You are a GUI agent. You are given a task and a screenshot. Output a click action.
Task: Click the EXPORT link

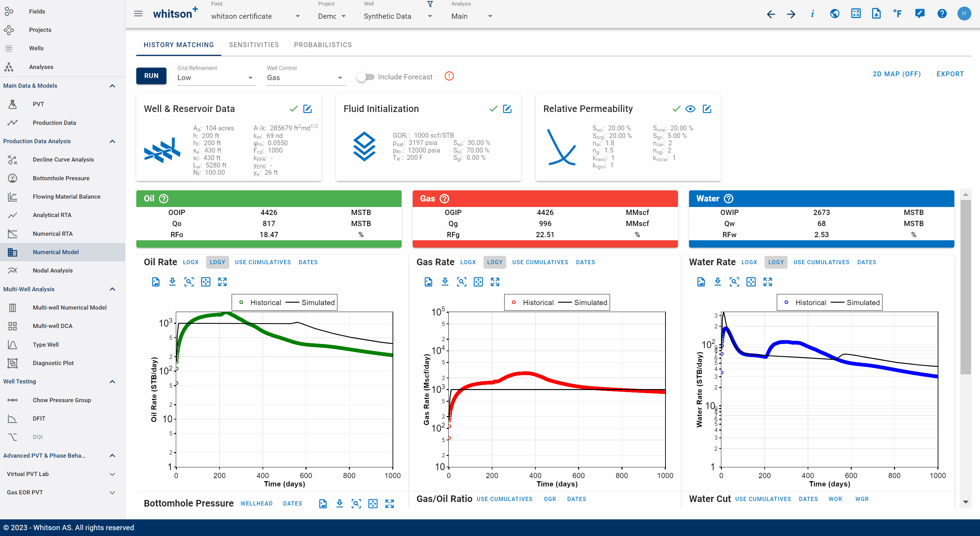coord(949,74)
